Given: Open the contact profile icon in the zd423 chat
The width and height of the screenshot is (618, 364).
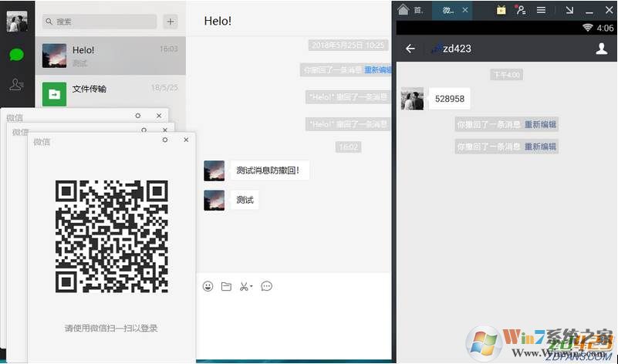Looking at the screenshot, I should pos(602,49).
